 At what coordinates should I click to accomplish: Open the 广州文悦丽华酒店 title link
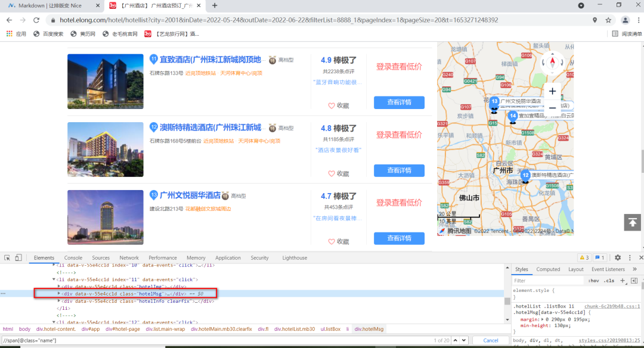click(190, 195)
